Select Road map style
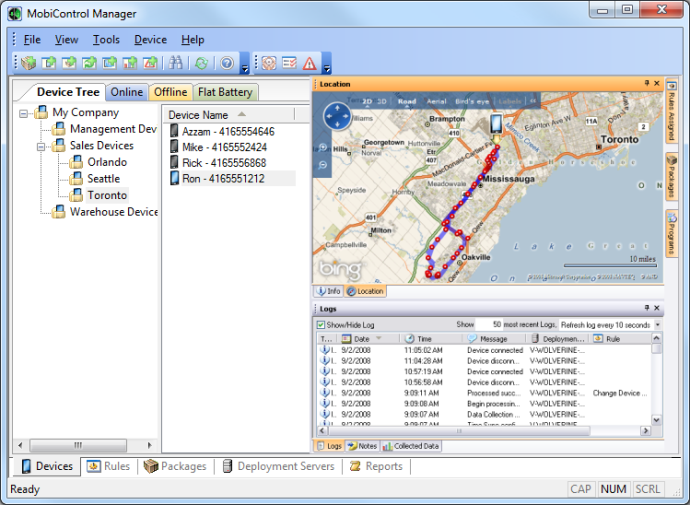Image resolution: width=690 pixels, height=505 pixels. (407, 101)
